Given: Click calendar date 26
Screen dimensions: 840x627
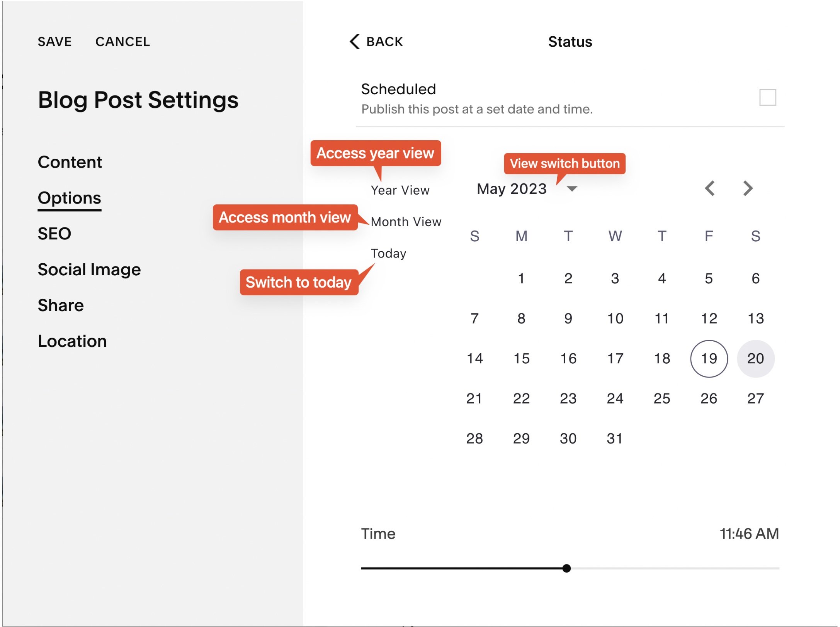Looking at the screenshot, I should 709,398.
